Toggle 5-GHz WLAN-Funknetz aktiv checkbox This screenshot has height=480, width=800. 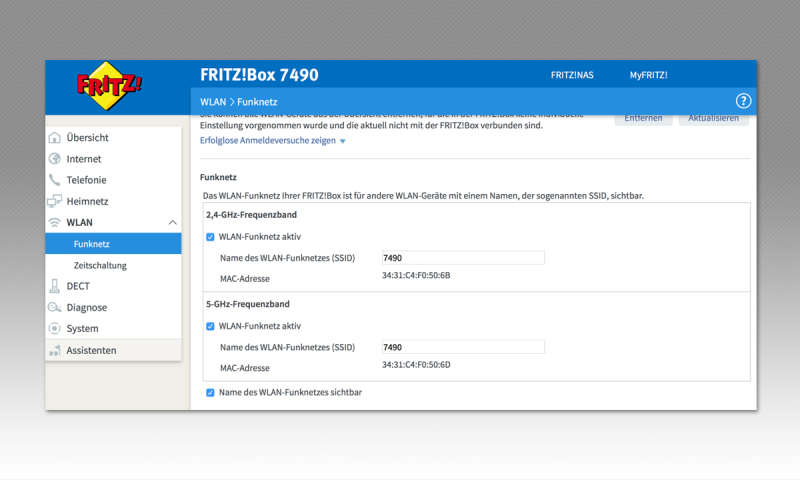coord(210,326)
